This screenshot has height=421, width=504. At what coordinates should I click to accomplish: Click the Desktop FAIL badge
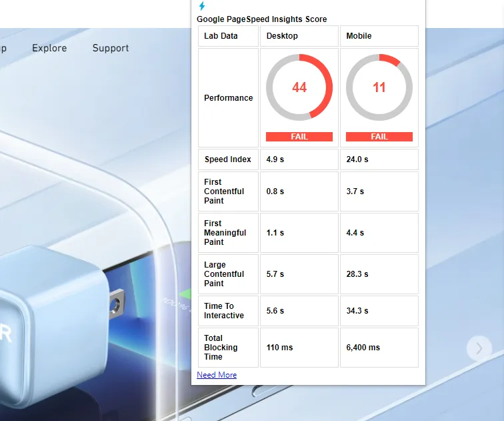click(x=299, y=137)
